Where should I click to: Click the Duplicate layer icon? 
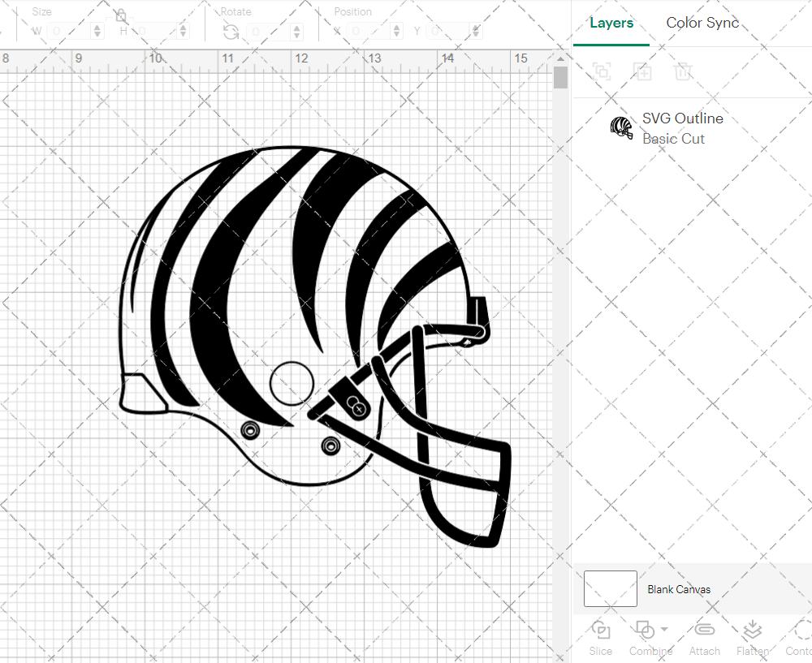(x=642, y=71)
